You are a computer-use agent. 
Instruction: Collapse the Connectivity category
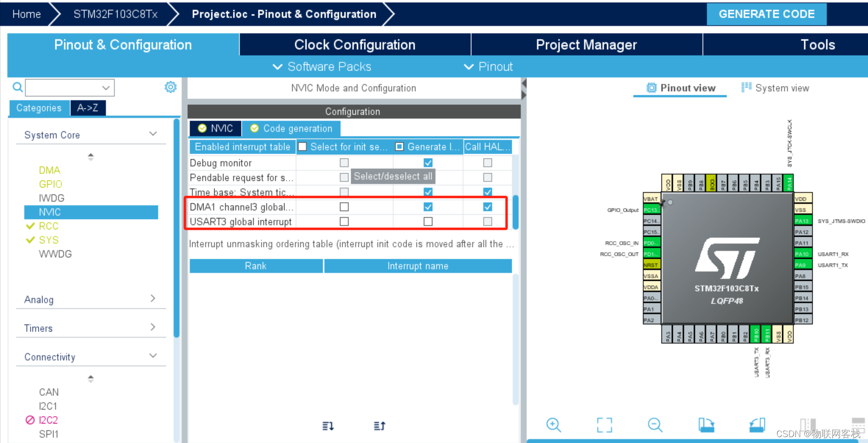(x=153, y=356)
